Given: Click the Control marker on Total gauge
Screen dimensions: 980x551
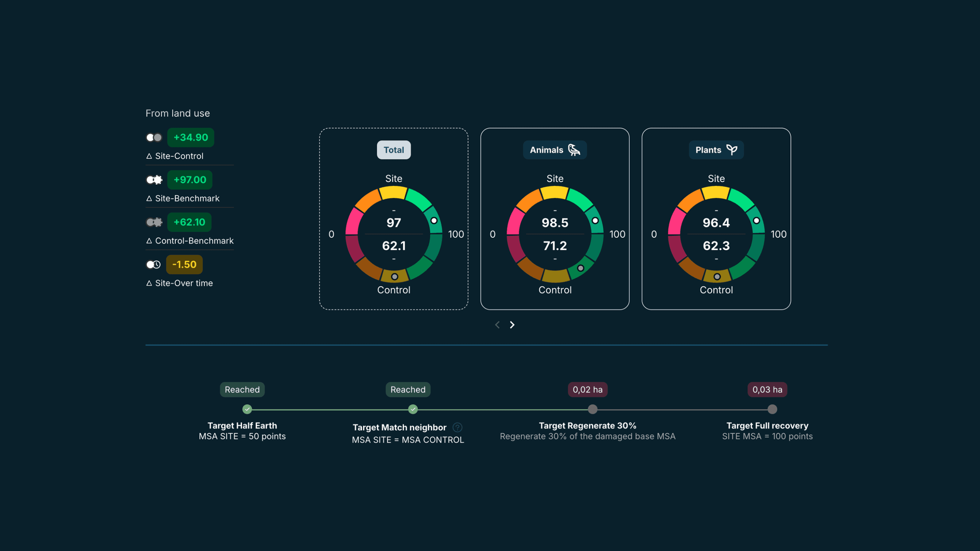Looking at the screenshot, I should click(394, 277).
